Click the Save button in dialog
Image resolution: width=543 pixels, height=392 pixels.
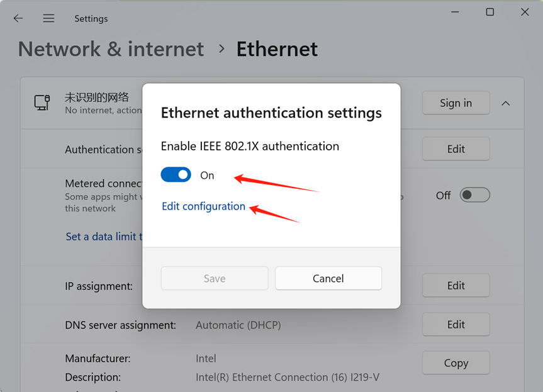pos(215,278)
